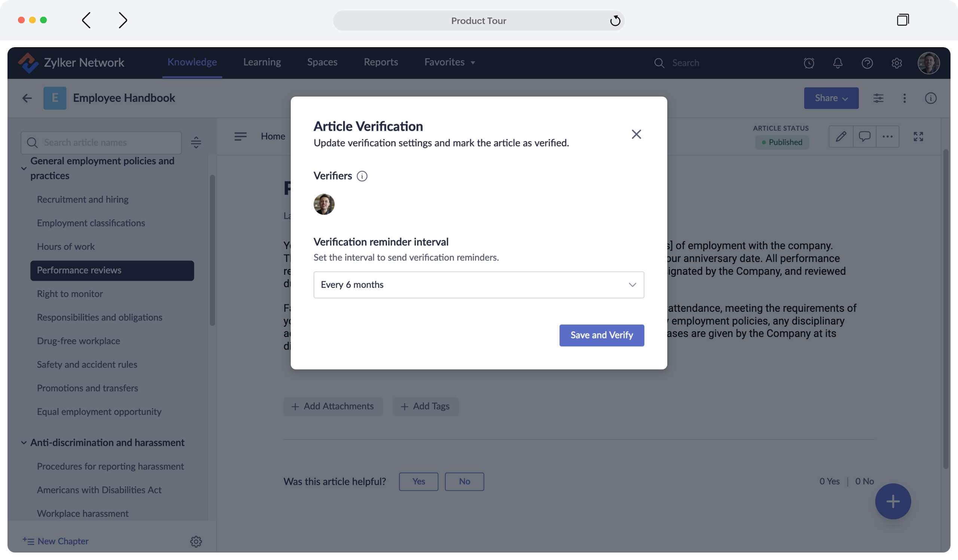Click the Save and Verify button
Image resolution: width=958 pixels, height=560 pixels.
(x=601, y=335)
